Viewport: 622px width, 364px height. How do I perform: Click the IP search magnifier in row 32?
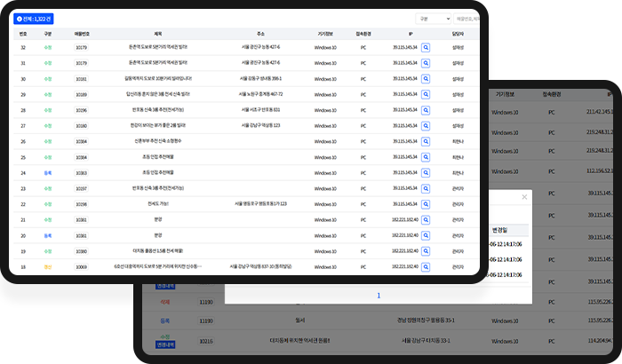coord(426,48)
